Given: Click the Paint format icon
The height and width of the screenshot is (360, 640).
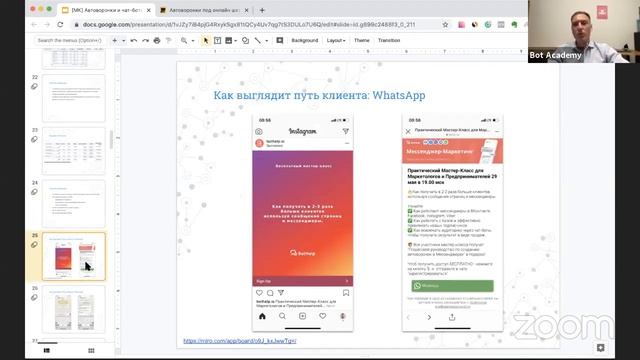Looking at the screenshot, I should point(168,40).
